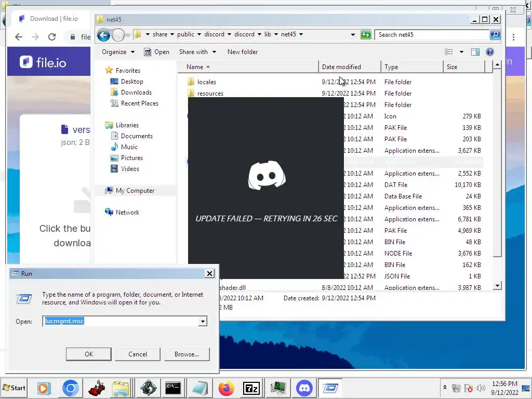Open the notepad taskbar icon
The image size is (532, 399).
point(199,388)
